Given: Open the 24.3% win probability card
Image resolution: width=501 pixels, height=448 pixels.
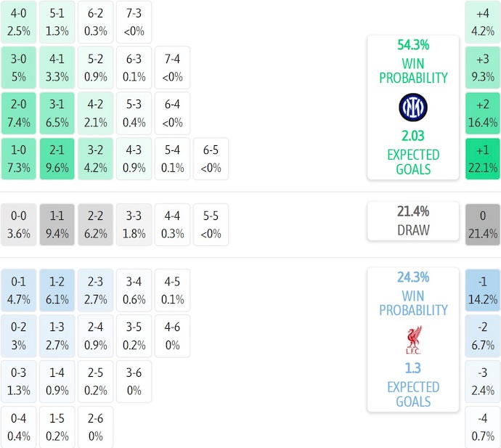Looking at the screenshot, I should [413, 293].
